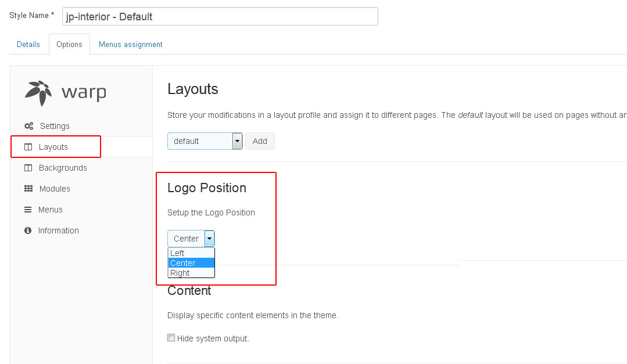Image resolution: width=627 pixels, height=364 pixels.
Task: Choose Left in Logo Position list
Action: point(178,253)
